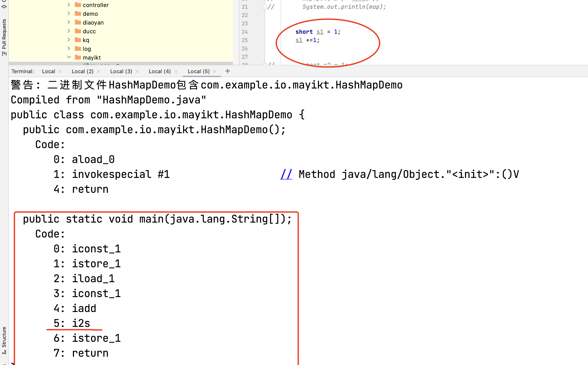Screen dimensions: 588x365
Task: Click line number 22 in gutter
Action: click(245, 15)
